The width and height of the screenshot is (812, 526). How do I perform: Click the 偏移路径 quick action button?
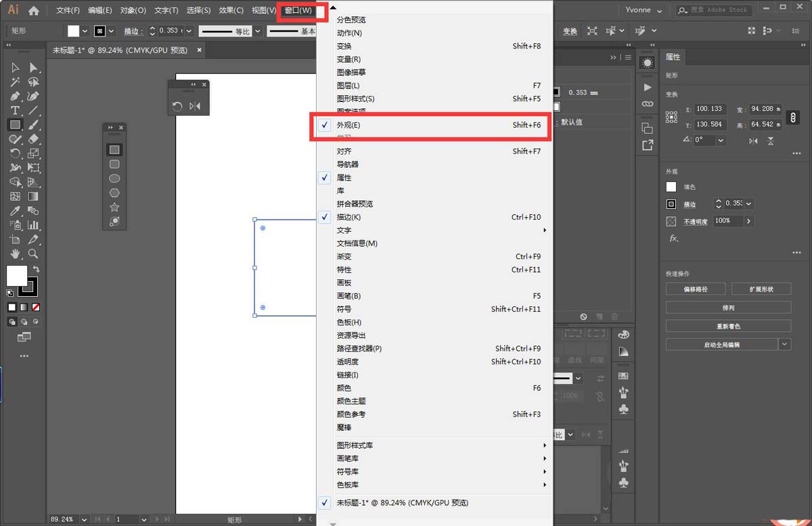[695, 289]
